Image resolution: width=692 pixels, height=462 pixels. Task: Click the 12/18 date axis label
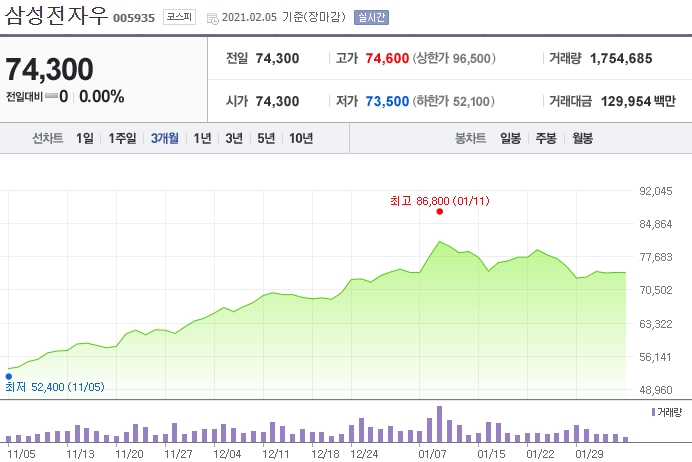coord(325,454)
